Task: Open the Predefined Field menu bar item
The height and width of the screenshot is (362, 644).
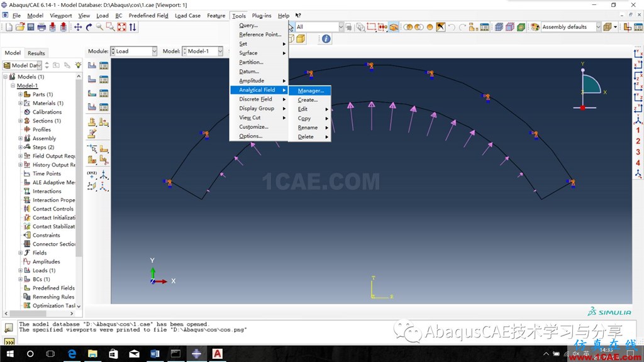Action: click(x=148, y=16)
